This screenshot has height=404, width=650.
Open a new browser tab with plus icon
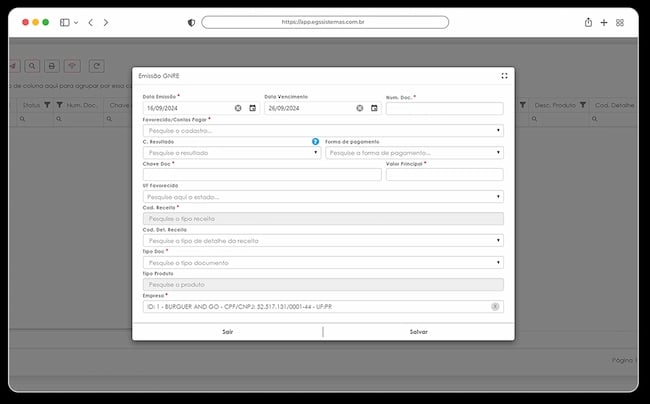point(604,22)
